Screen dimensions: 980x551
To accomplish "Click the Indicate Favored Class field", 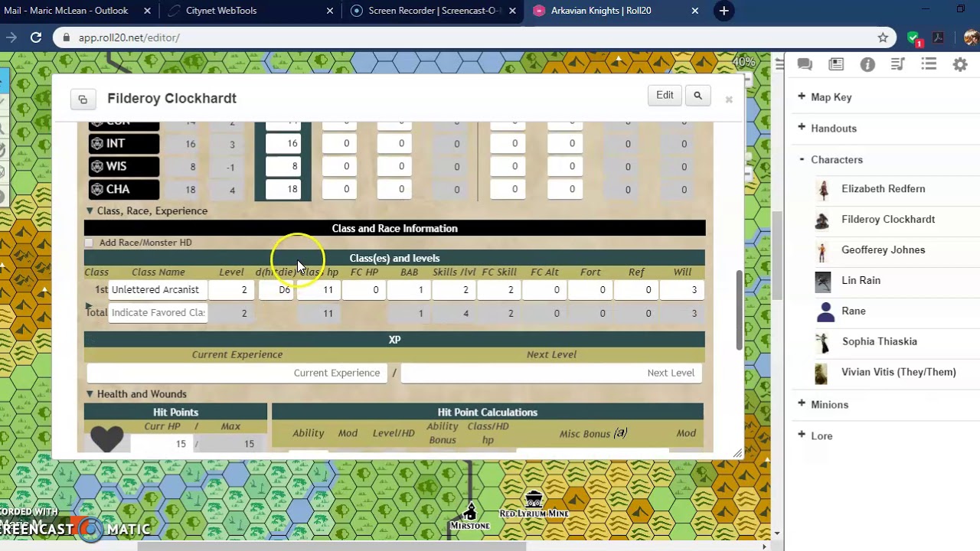I will pos(158,313).
